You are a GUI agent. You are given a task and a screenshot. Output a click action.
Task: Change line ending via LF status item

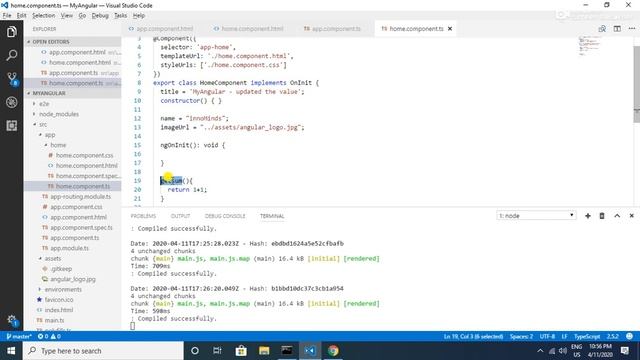564,336
